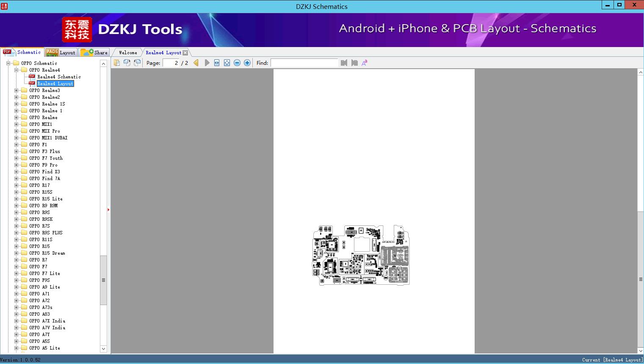Find previous match icon
Image resolution: width=644 pixels, height=364 pixels.
click(344, 63)
